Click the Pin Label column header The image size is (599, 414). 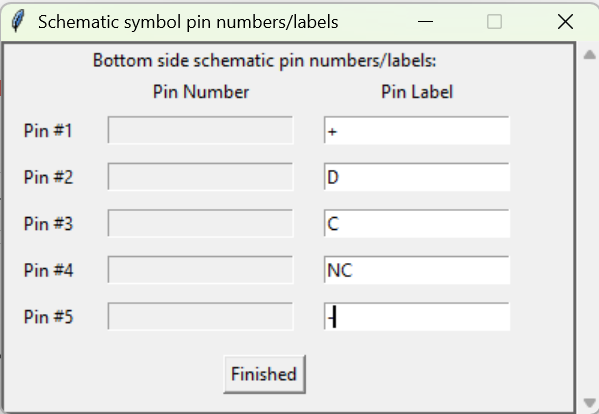(x=417, y=92)
